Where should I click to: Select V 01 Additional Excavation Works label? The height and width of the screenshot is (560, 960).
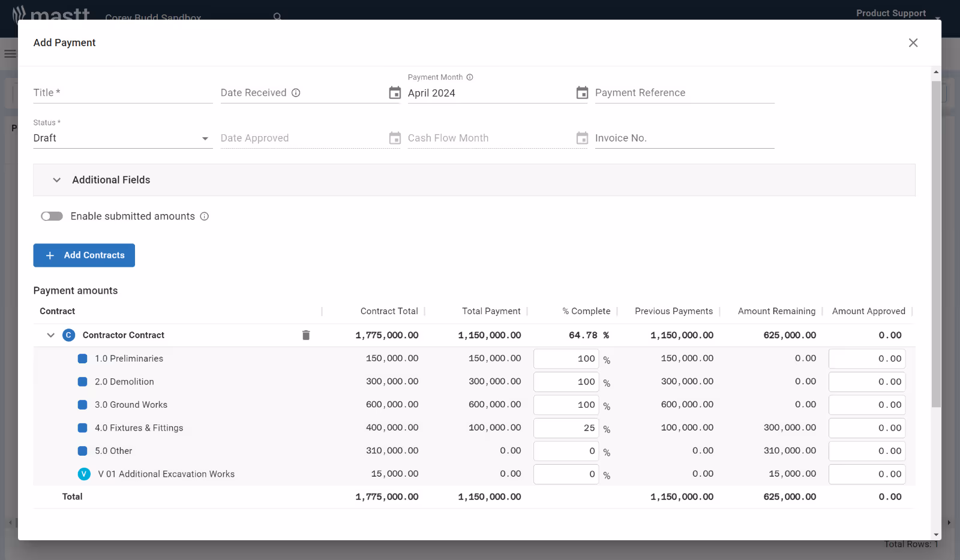click(166, 474)
